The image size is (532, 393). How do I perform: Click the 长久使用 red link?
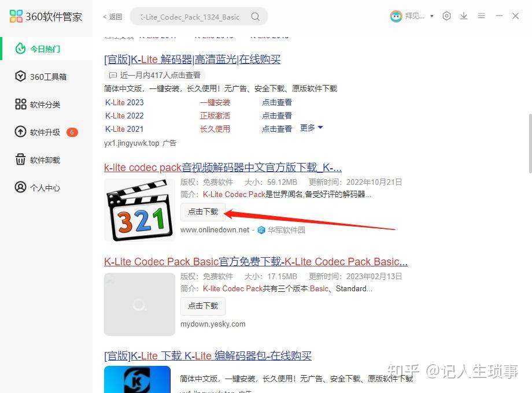tap(215, 129)
